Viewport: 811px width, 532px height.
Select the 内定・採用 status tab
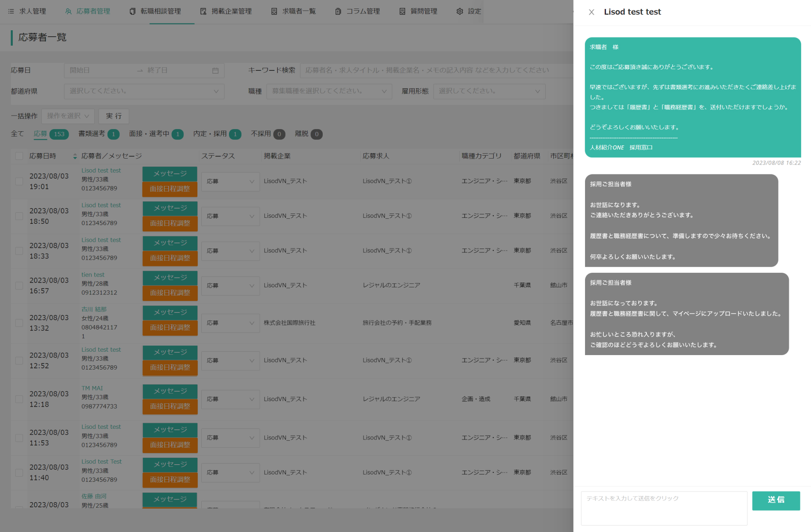pos(217,134)
